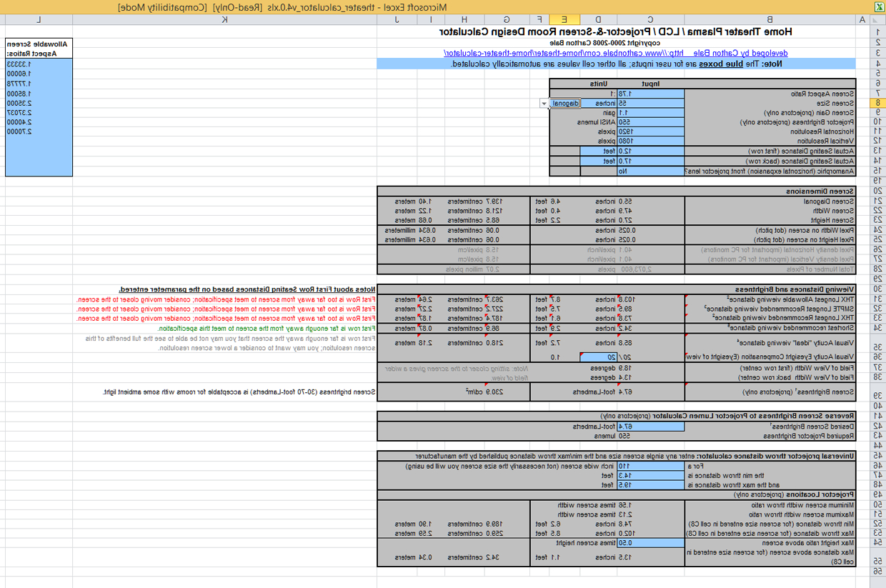Click the Excel application icon in title bar
This screenshot has height=588, width=886.
click(x=878, y=6)
